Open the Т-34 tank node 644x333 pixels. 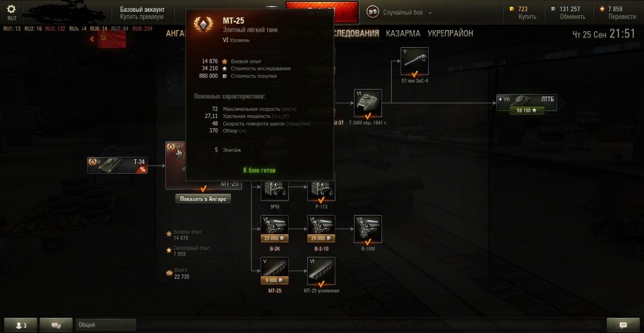click(117, 165)
